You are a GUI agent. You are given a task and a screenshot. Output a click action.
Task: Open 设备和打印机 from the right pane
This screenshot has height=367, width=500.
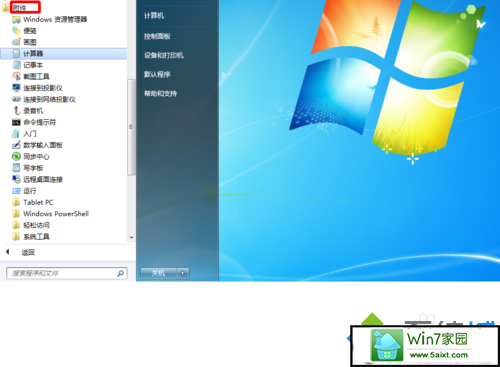click(164, 55)
